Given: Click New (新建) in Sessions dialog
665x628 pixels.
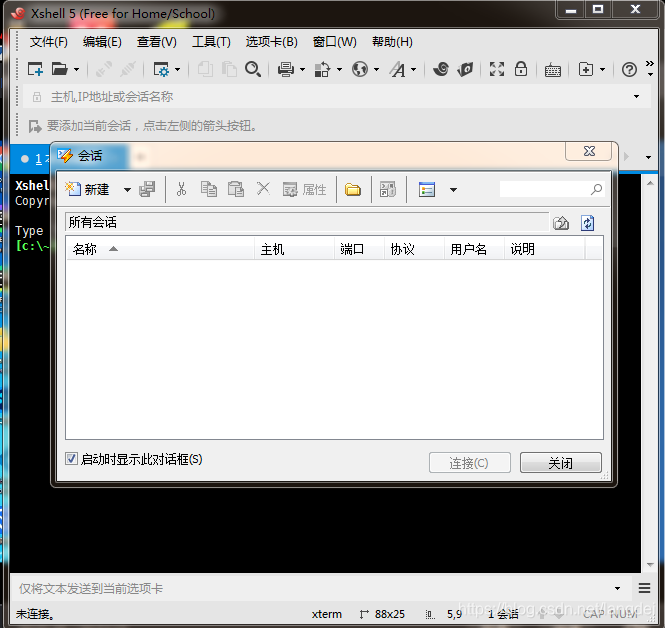Looking at the screenshot, I should 87,189.
